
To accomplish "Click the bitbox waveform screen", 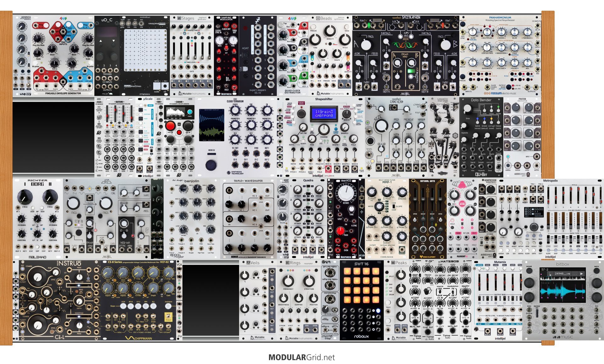I will click(562, 285).
